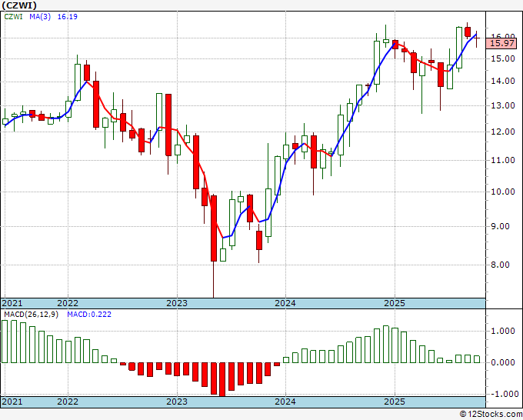523x420 pixels.
Task: Click 2023 on the MACD panel time axis
Action: pos(177,402)
